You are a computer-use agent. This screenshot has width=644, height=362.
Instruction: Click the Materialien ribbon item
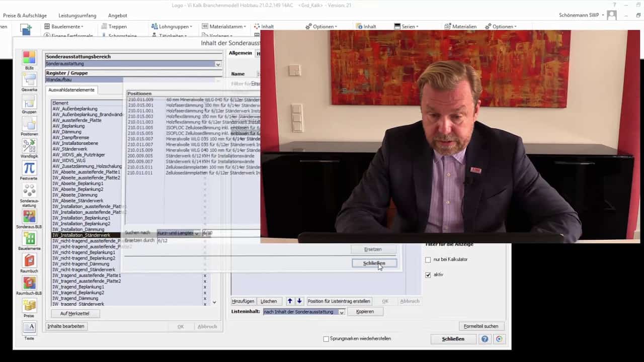coord(460,27)
